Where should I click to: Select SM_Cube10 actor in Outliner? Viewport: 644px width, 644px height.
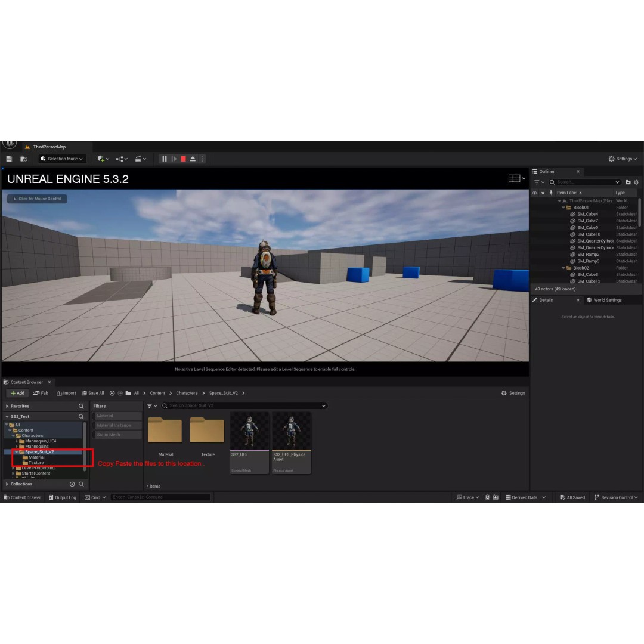pos(589,234)
